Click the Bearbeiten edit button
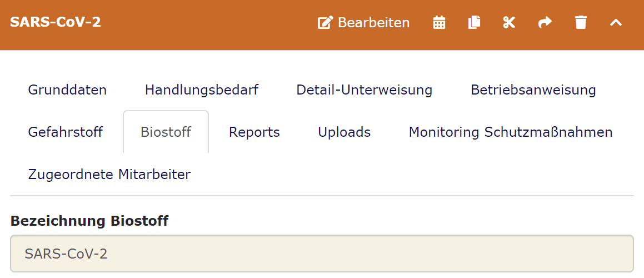Screen dimensions: 644x278 click(x=364, y=23)
